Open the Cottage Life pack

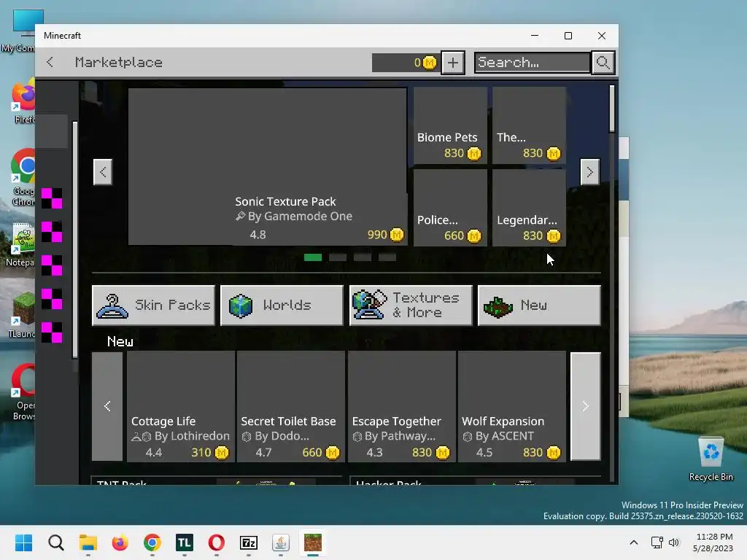pos(181,406)
